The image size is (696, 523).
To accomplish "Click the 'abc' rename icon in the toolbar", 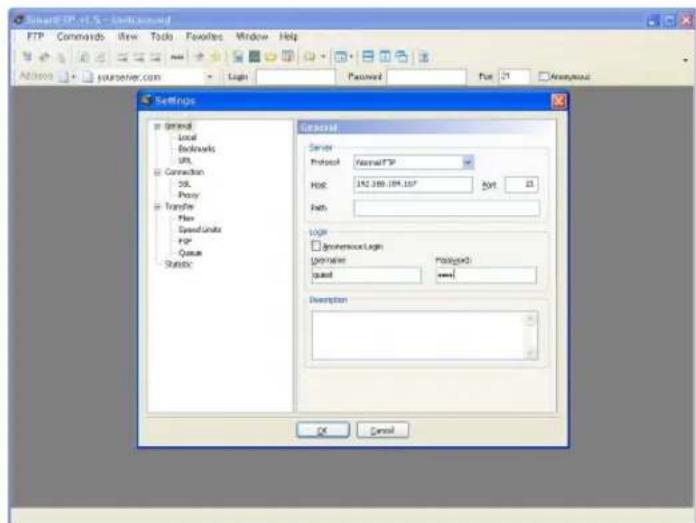I will [x=177, y=57].
